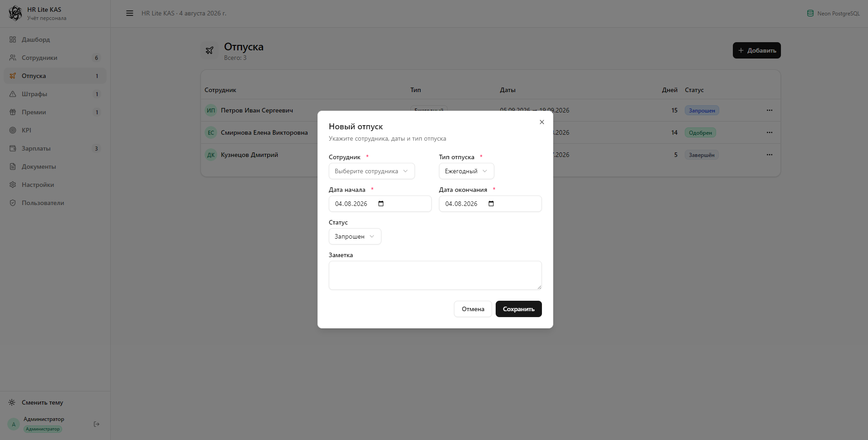The width and height of the screenshot is (868, 440).
Task: Click the Администратор role badge
Action: (x=43, y=429)
